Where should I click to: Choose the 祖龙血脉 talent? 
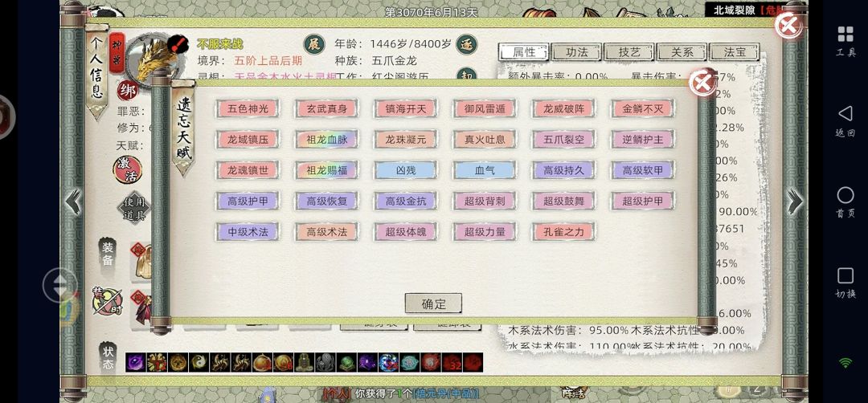326,140
